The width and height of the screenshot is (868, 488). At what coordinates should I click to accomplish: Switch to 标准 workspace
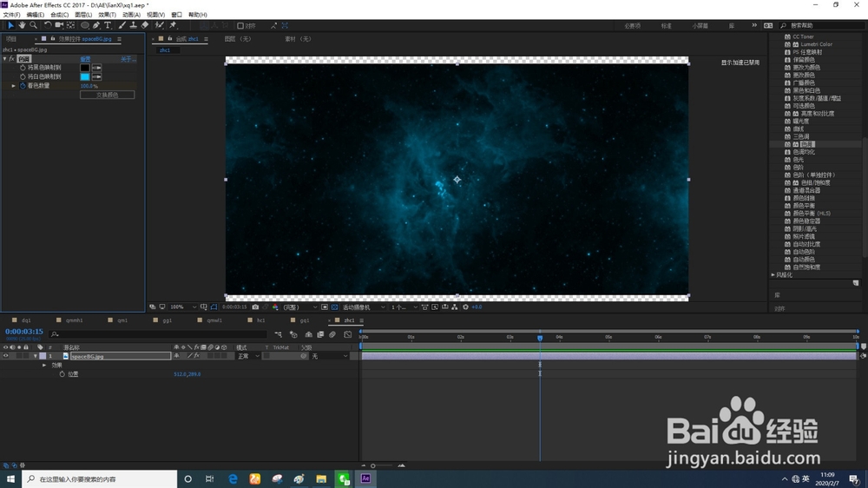(667, 26)
